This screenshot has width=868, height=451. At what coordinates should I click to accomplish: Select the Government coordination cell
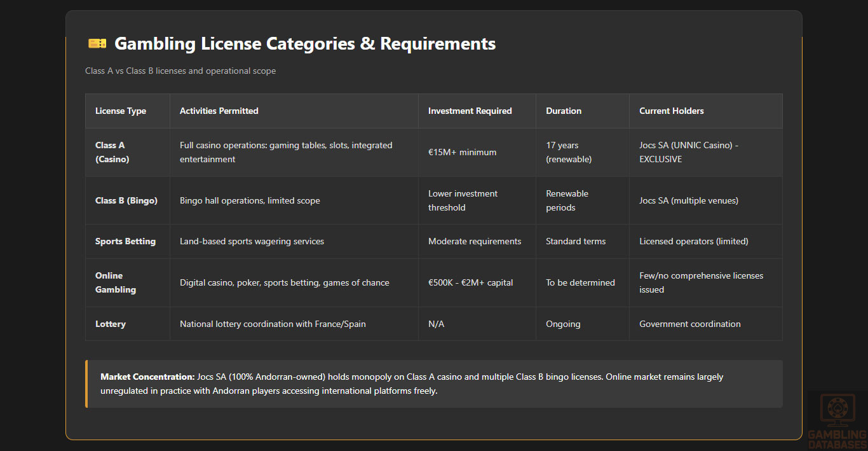pyautogui.click(x=689, y=324)
